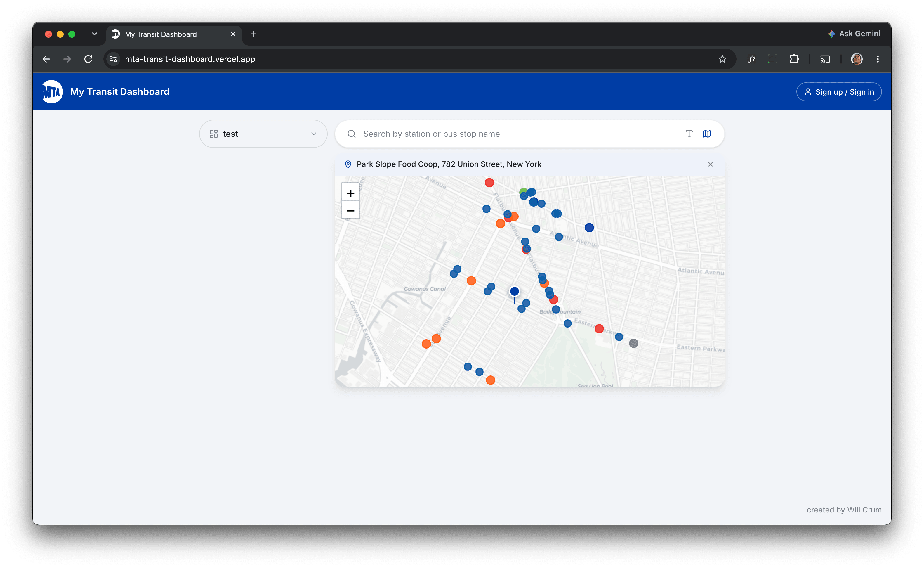
Task: Click the magnifier search icon
Action: point(351,134)
